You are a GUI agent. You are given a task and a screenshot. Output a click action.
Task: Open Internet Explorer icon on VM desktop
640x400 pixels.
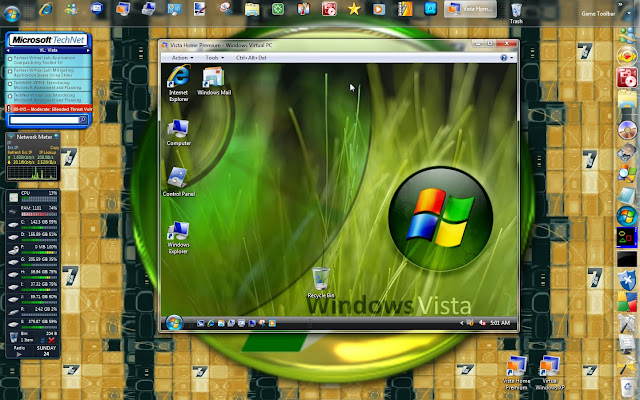click(x=179, y=84)
